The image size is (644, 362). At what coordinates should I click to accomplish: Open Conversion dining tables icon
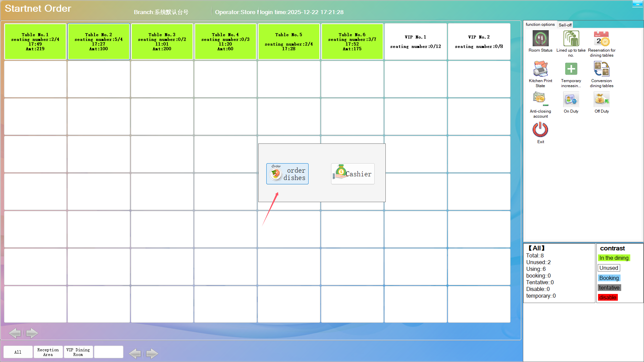pyautogui.click(x=601, y=69)
